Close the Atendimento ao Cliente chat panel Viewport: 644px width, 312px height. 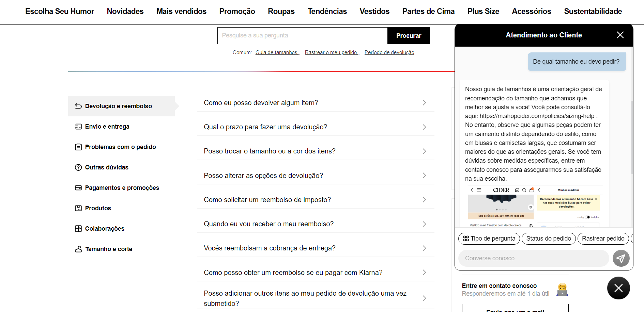click(620, 35)
